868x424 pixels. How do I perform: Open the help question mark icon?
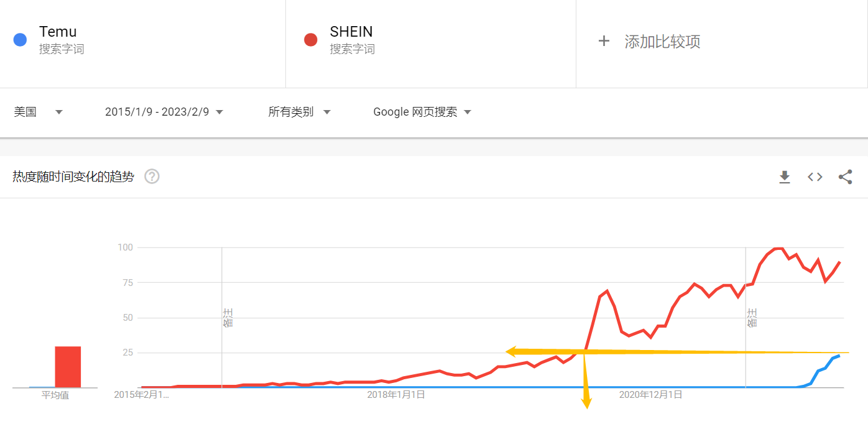152,177
